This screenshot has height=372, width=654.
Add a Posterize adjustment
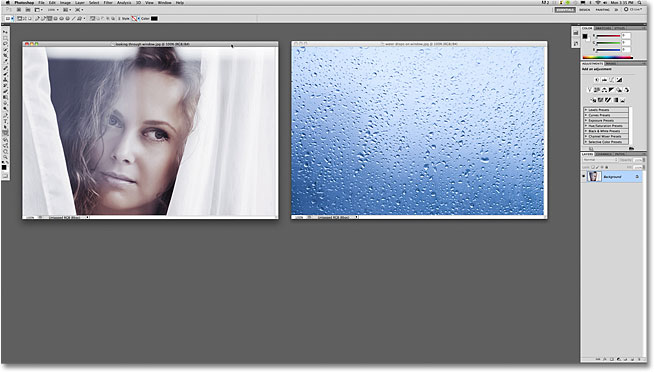[600, 100]
